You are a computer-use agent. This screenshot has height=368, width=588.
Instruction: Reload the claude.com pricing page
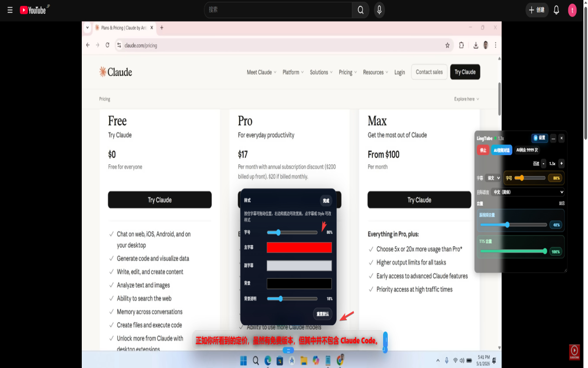coord(107,45)
